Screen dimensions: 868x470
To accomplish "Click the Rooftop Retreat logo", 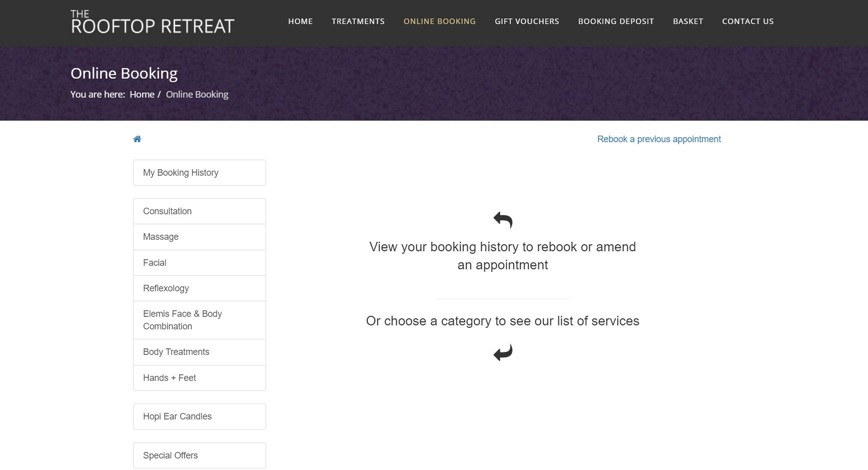I will 153,22.
